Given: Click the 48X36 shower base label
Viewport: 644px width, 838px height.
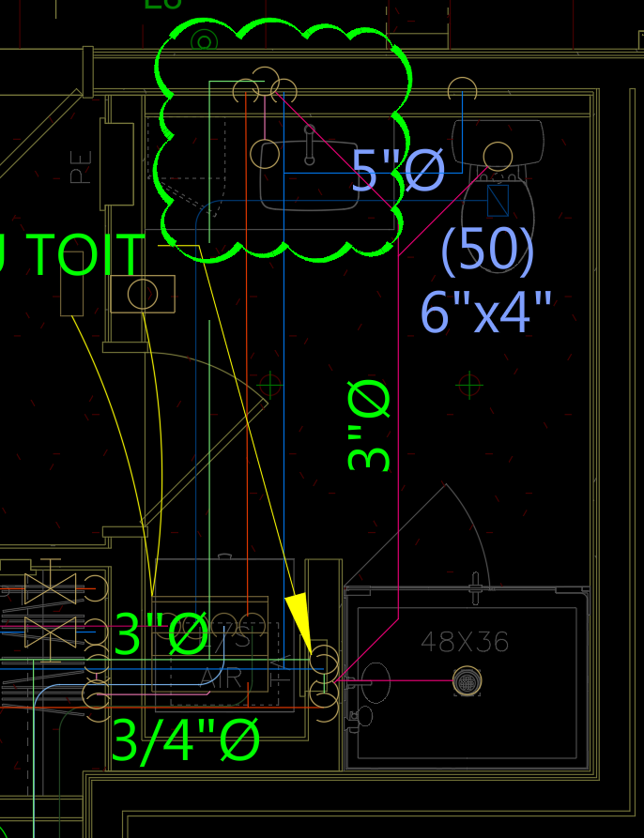Looking at the screenshot, I should pyautogui.click(x=465, y=642).
